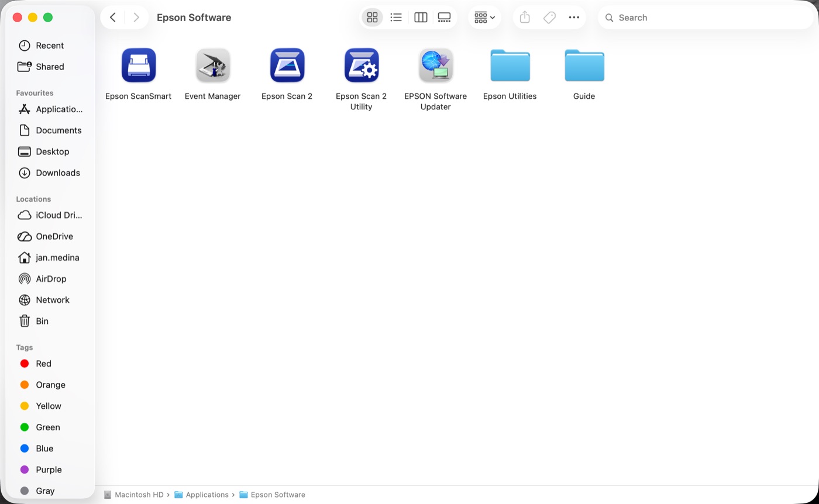Switch to gallery view

[445, 18]
